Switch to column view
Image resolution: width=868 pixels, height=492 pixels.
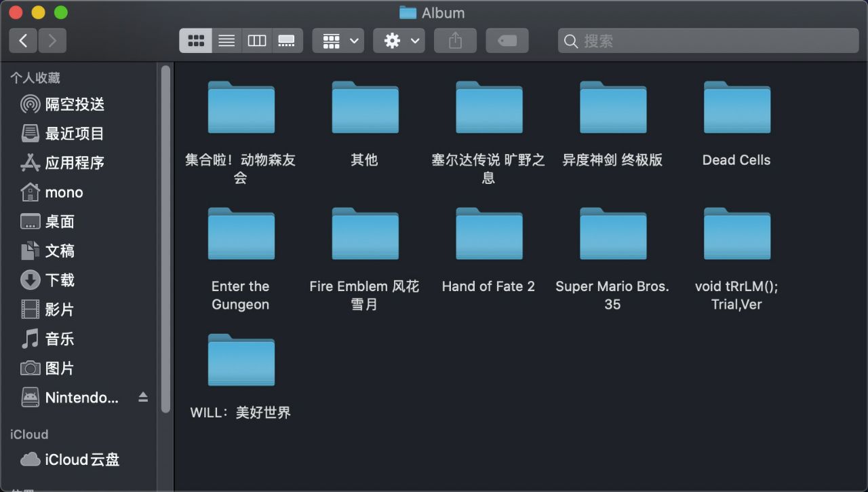[257, 41]
